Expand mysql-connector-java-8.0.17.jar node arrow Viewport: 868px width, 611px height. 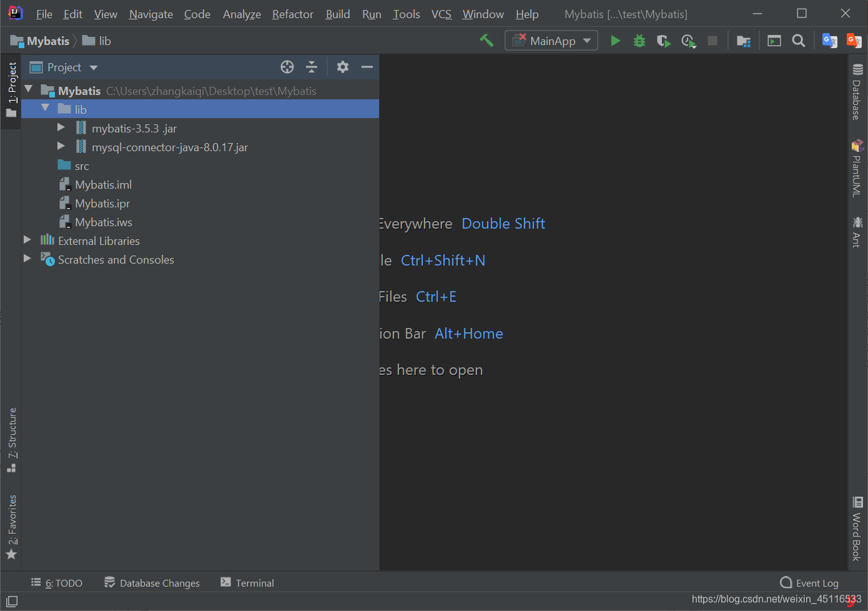tap(61, 146)
